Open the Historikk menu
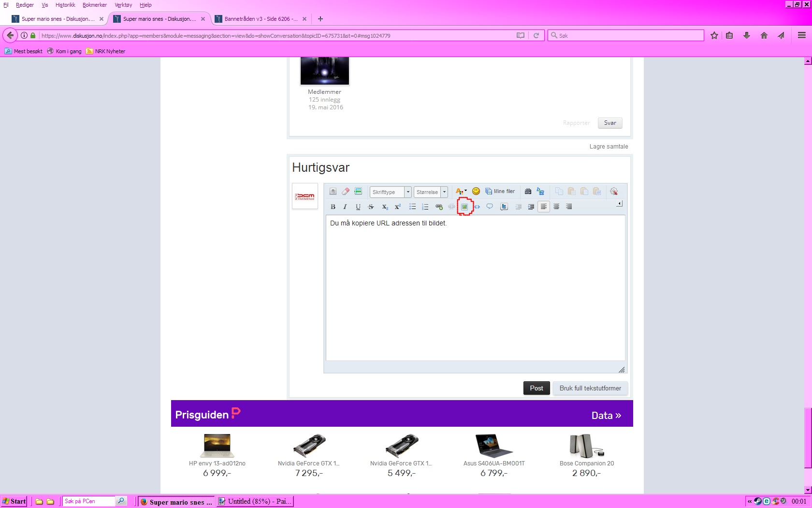812x508 pixels. pyautogui.click(x=65, y=5)
